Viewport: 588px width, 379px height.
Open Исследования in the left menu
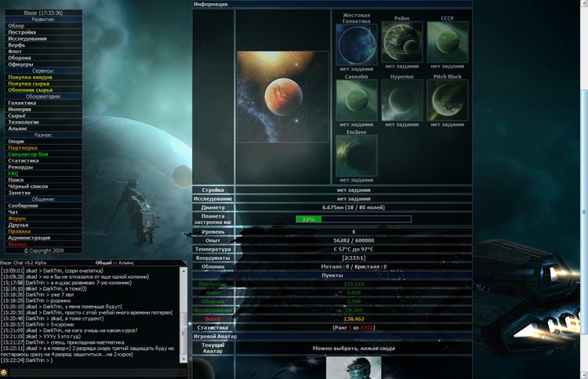[x=27, y=39]
